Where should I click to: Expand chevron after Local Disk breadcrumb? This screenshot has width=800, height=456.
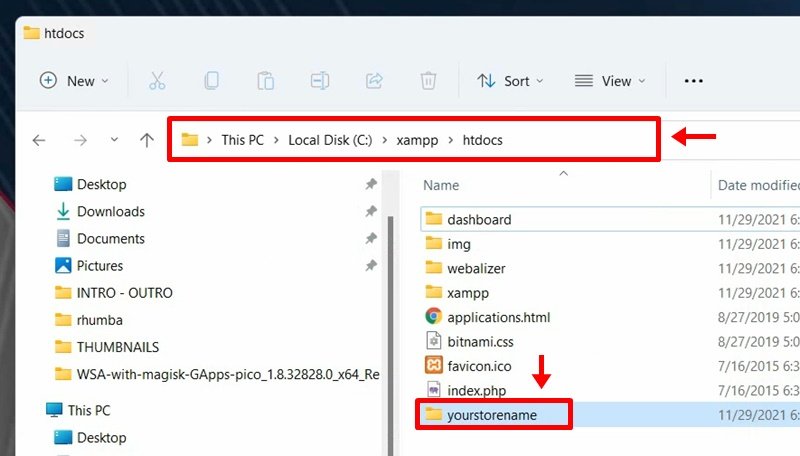pyautogui.click(x=385, y=140)
